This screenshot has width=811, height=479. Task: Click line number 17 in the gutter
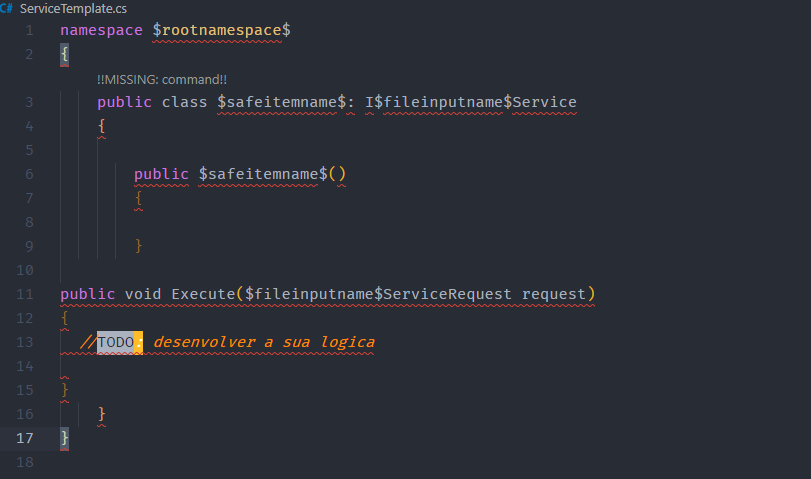point(25,438)
